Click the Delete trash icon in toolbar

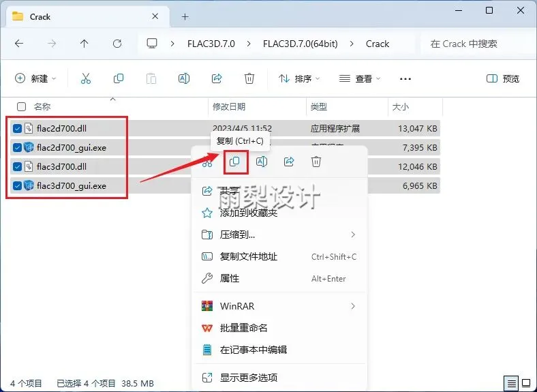[249, 79]
